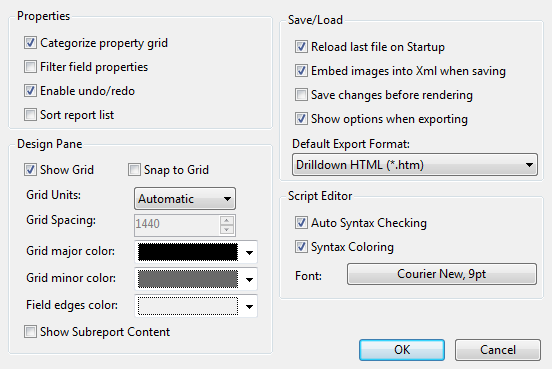Open Default Export Format Drilldown HTML dropdown

pyautogui.click(x=415, y=164)
